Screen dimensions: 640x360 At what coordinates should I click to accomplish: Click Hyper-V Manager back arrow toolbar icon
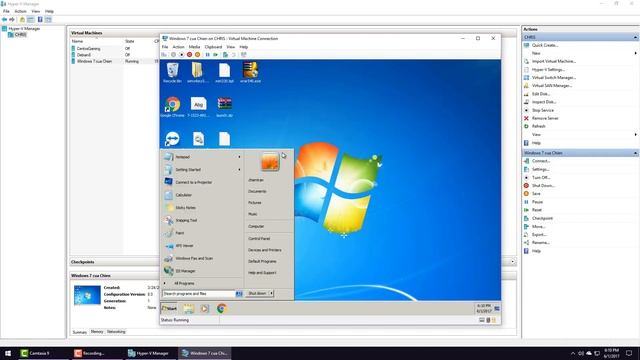click(x=4, y=20)
